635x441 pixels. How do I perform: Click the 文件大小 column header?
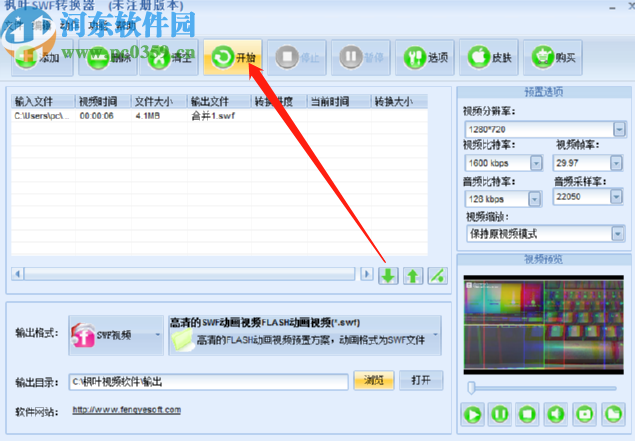pyautogui.click(x=159, y=101)
